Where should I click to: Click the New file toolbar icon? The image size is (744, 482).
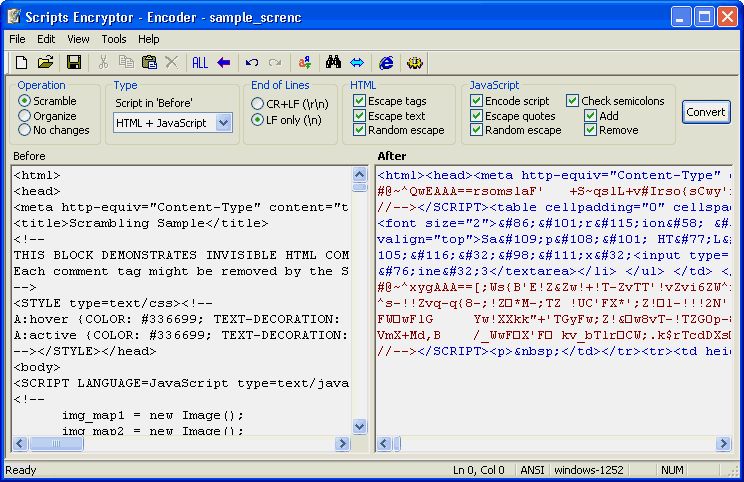[x=21, y=63]
